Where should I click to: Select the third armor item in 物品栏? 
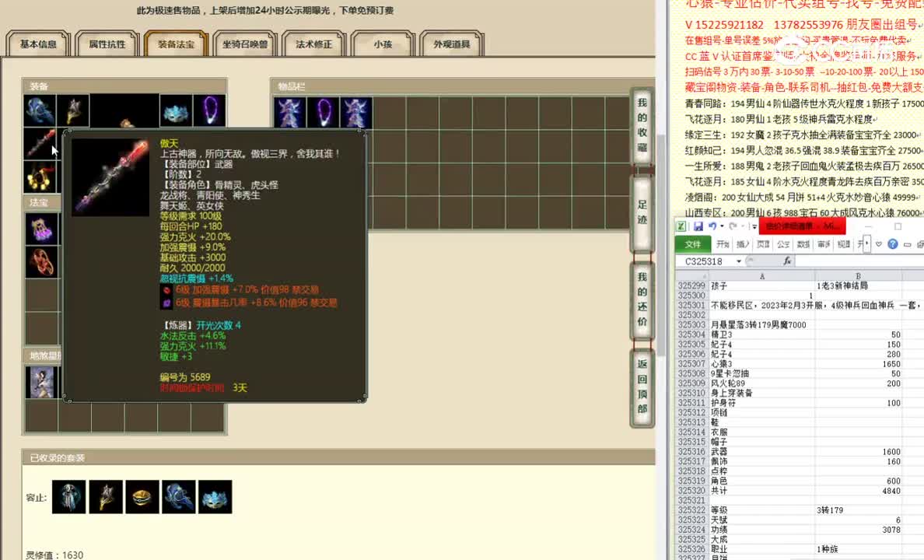click(x=356, y=113)
